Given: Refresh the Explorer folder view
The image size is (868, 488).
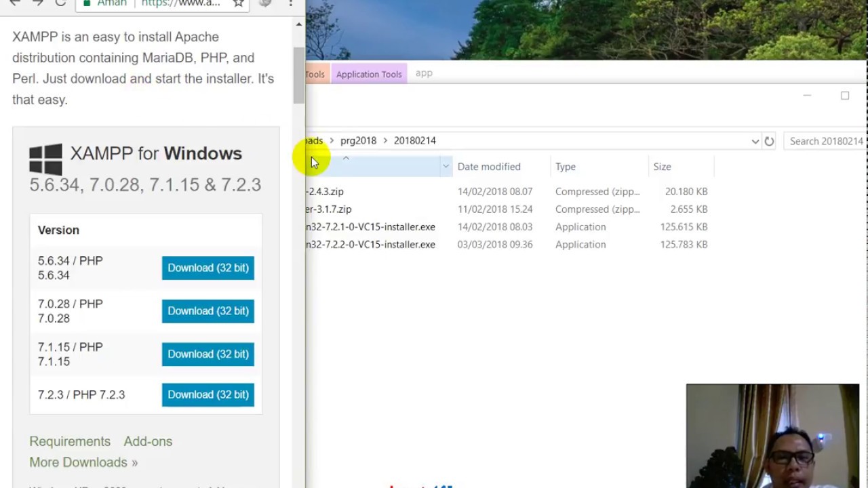Looking at the screenshot, I should coord(769,141).
